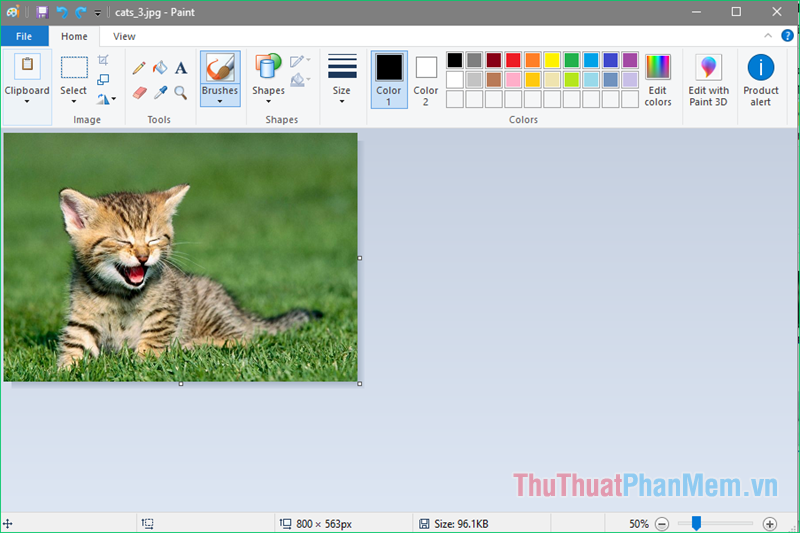Image resolution: width=800 pixels, height=533 pixels.
Task: Click the zoom slider handle
Action: coord(696,523)
